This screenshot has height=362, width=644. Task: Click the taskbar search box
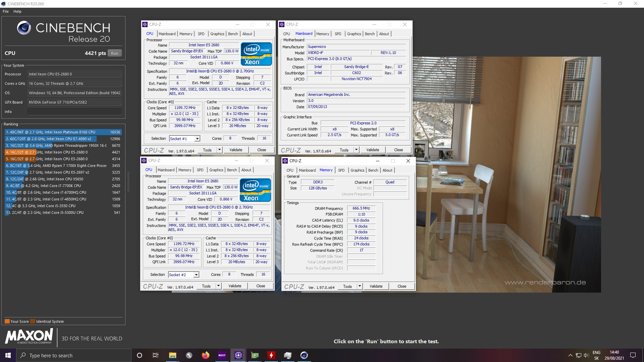click(74, 355)
